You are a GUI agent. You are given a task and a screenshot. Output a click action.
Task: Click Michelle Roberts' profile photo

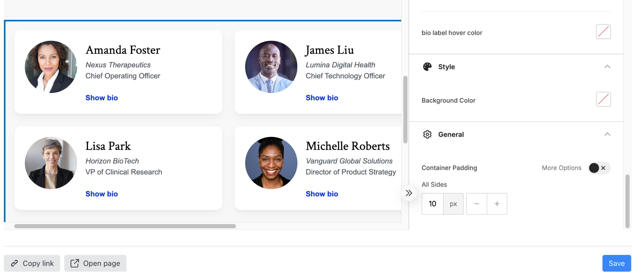tap(271, 163)
